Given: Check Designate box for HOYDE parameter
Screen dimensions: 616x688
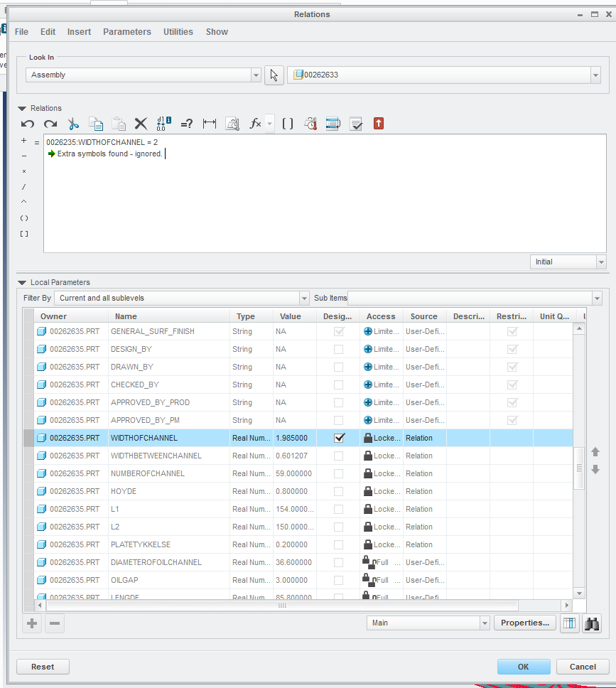Looking at the screenshot, I should tap(339, 491).
